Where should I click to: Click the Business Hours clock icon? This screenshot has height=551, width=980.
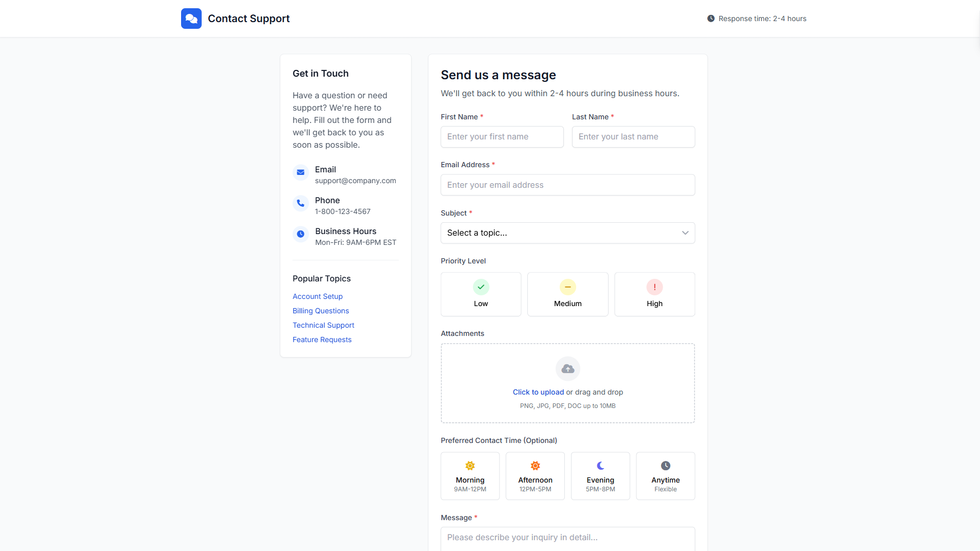pyautogui.click(x=300, y=234)
